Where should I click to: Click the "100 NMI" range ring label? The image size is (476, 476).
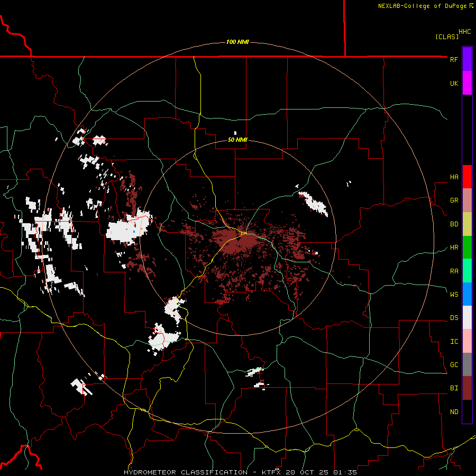coord(237,42)
